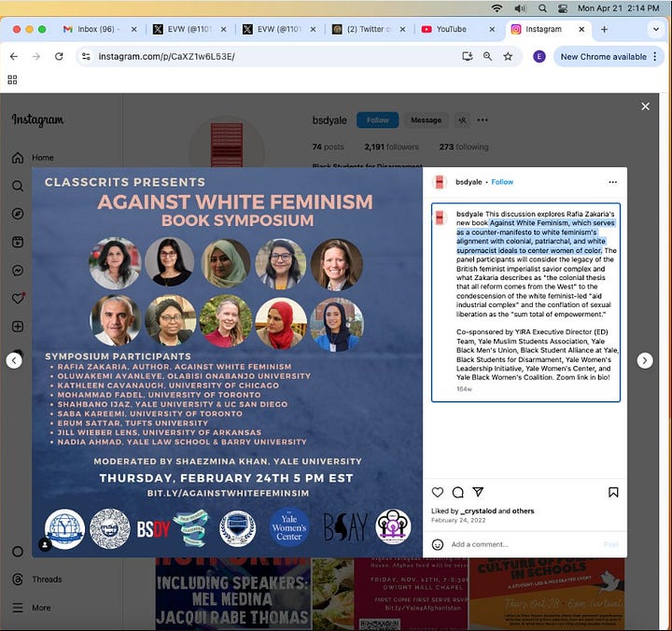This screenshot has height=631, width=672.
Task: Open post options three-dot menu
Action: pyautogui.click(x=613, y=182)
